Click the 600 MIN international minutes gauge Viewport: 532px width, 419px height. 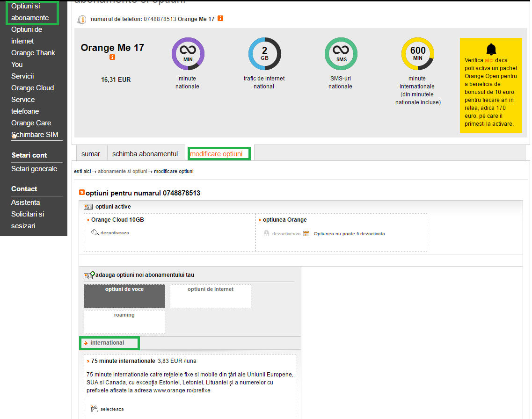(x=418, y=54)
